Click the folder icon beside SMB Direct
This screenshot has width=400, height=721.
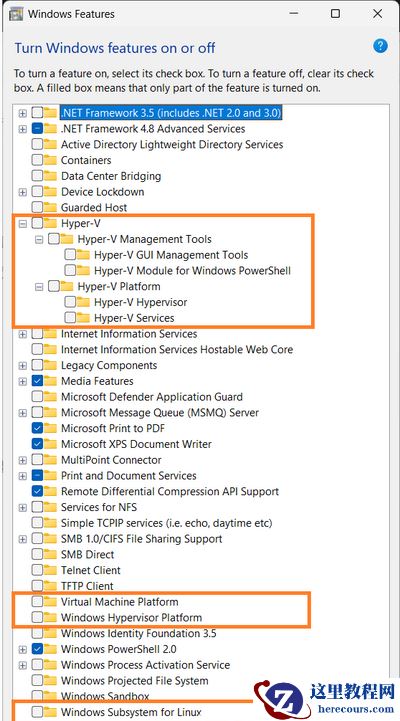click(x=50, y=554)
